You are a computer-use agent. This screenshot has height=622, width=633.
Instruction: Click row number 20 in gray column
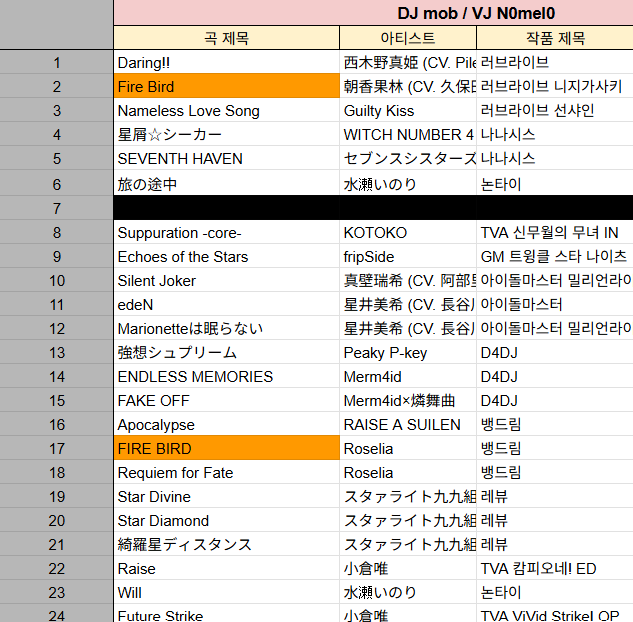click(57, 521)
